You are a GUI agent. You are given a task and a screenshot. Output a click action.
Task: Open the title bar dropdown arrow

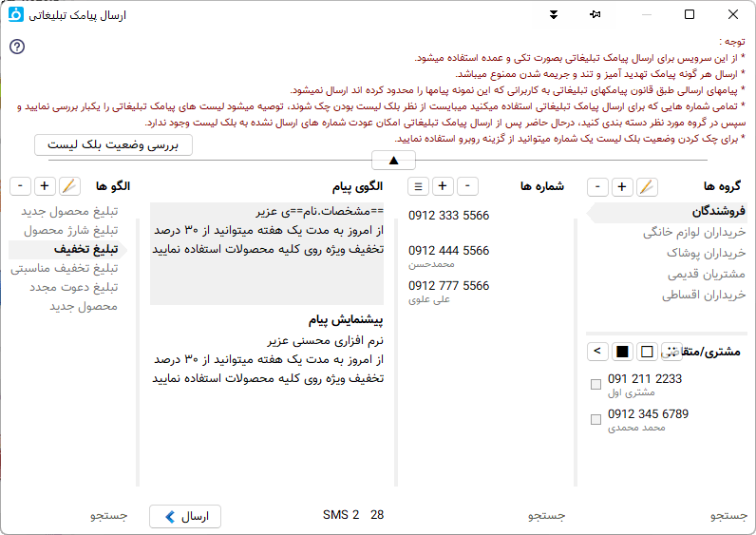pos(553,14)
